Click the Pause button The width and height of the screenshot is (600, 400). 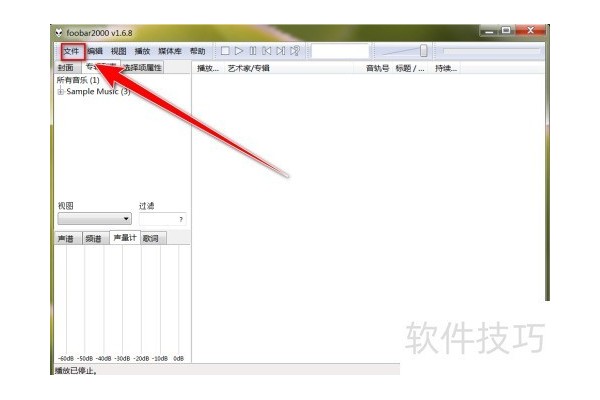(253, 51)
